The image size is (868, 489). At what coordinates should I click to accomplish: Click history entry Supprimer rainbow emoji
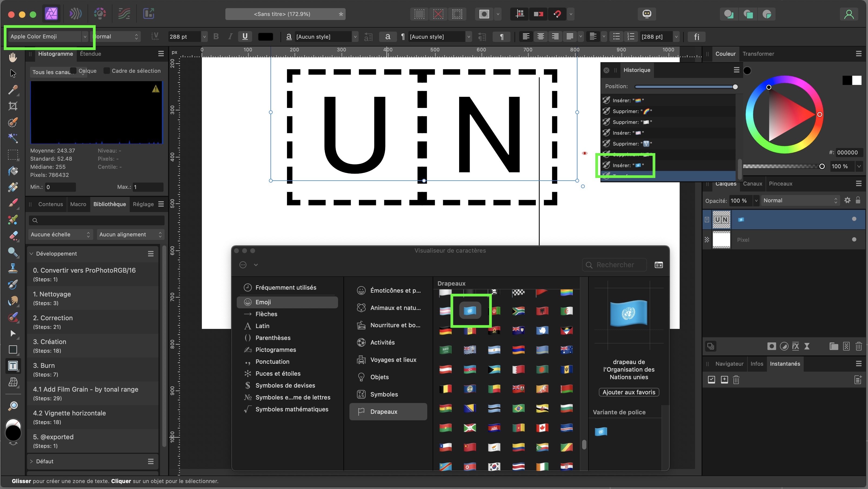[x=668, y=111]
